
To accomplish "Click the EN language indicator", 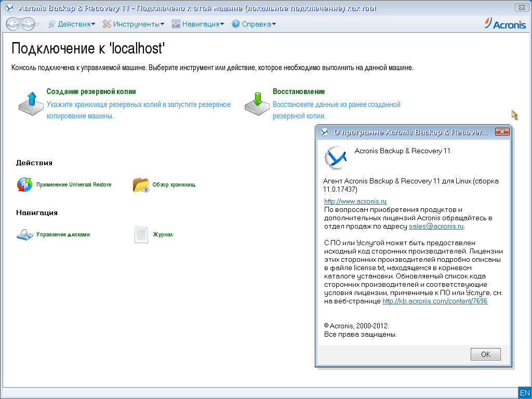I will coord(525,393).
